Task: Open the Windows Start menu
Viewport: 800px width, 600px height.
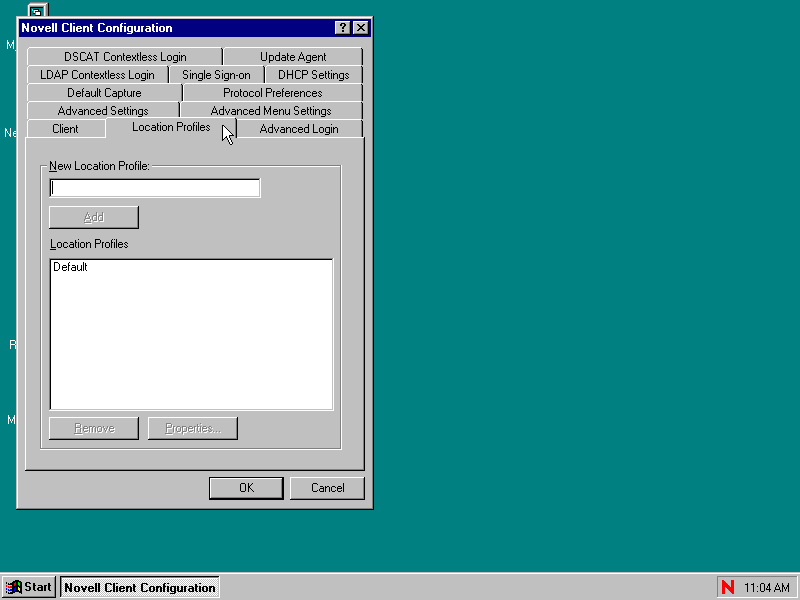Action: pos(29,587)
